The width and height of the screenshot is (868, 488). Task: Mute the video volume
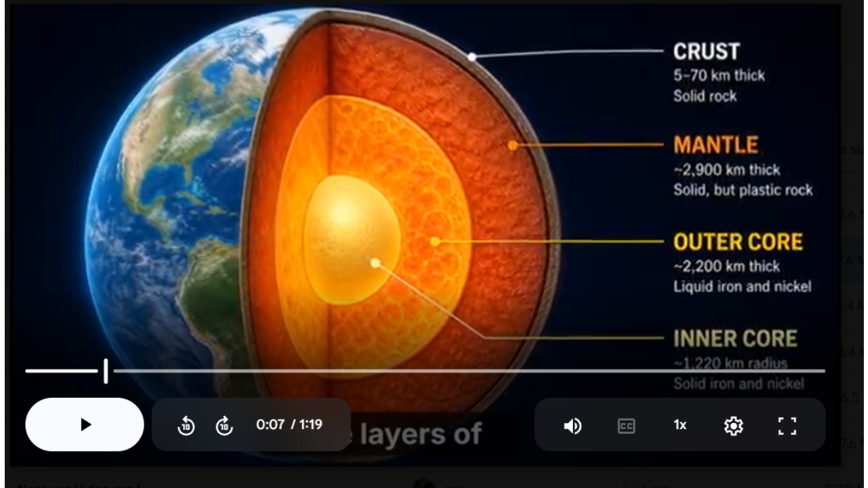coord(573,426)
